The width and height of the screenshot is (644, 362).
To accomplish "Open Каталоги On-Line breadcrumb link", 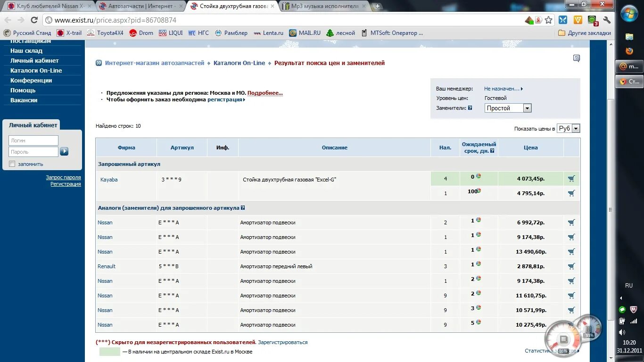I will [x=239, y=63].
